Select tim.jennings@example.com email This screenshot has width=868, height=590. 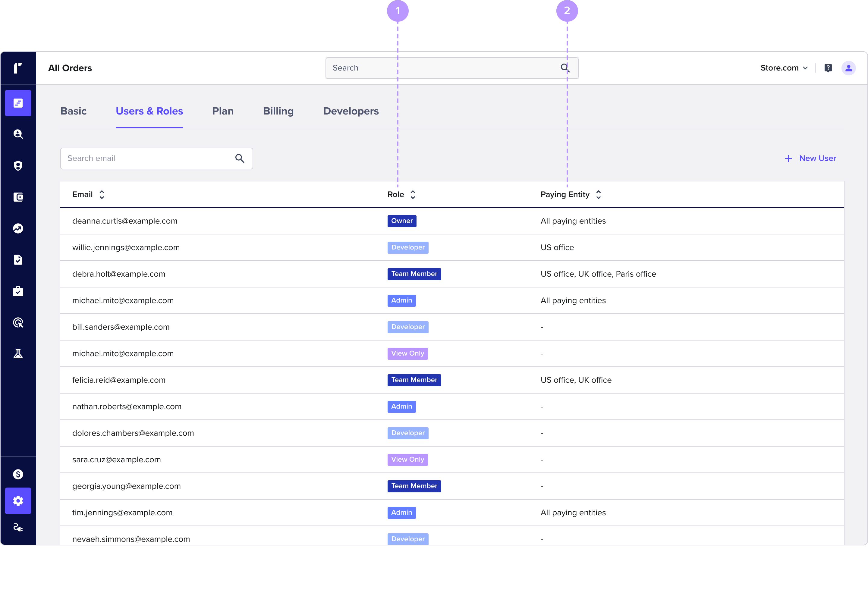122,513
